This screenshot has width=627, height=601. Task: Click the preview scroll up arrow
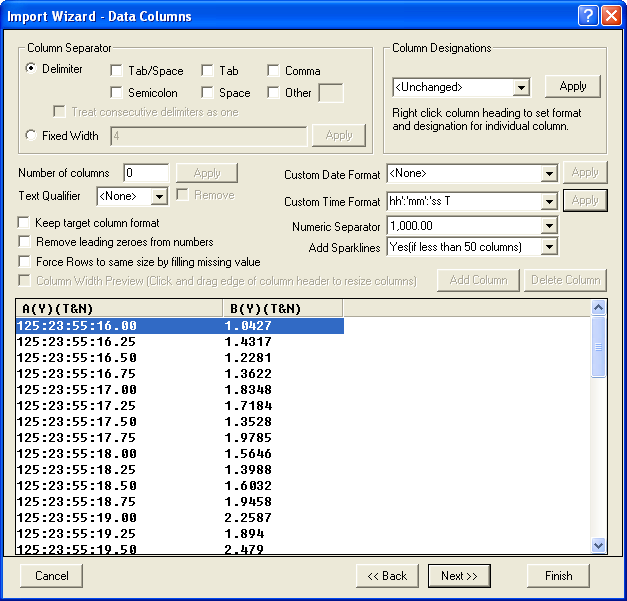(x=598, y=307)
